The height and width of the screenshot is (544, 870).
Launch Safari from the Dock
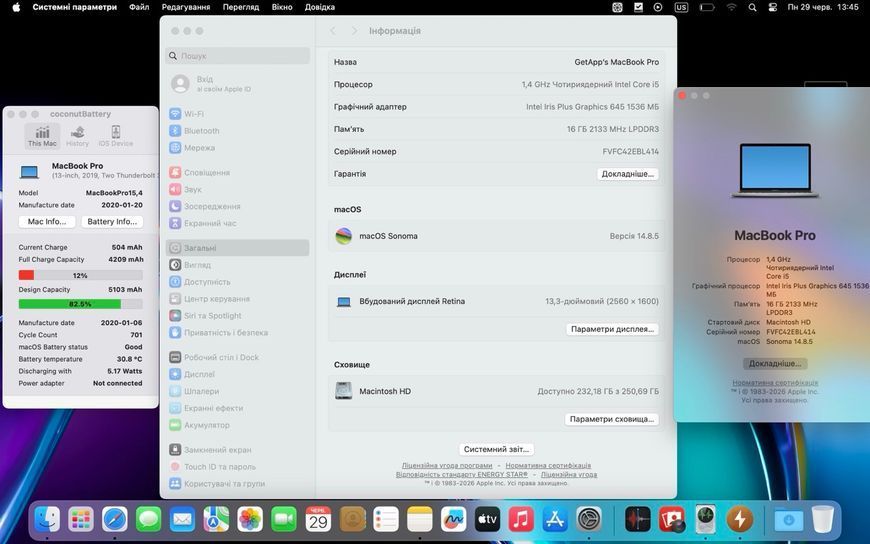coord(115,520)
